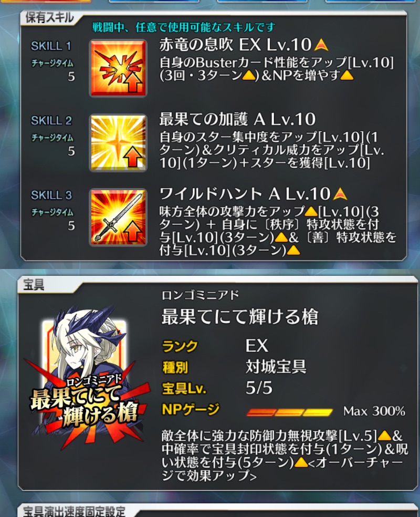Select the 保有スキル section header
The height and width of the screenshot is (517, 420).
point(49,18)
